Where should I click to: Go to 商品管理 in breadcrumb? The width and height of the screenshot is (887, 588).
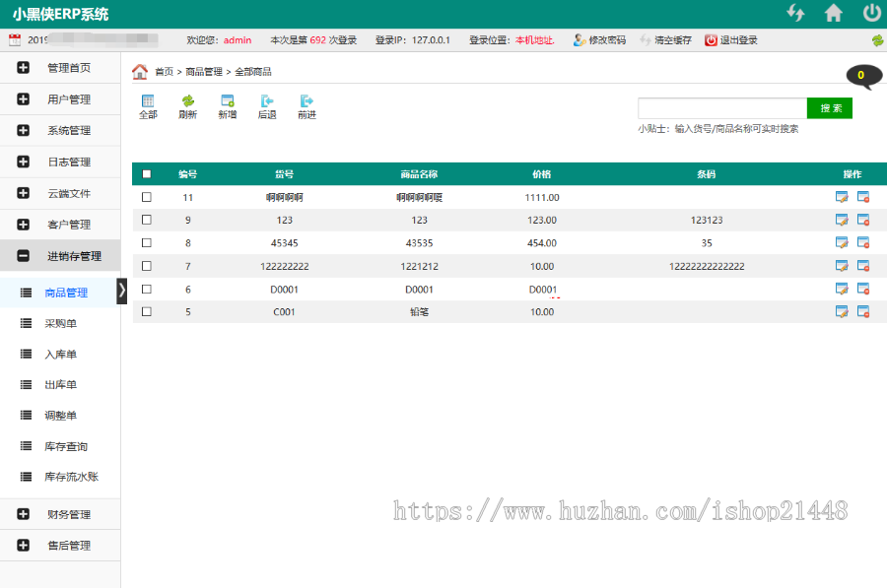pyautogui.click(x=204, y=72)
